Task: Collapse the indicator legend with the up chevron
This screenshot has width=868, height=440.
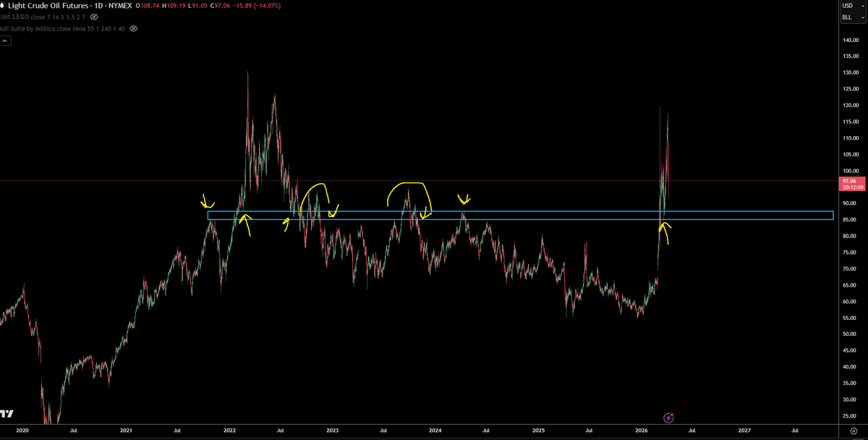Action: tap(6, 40)
